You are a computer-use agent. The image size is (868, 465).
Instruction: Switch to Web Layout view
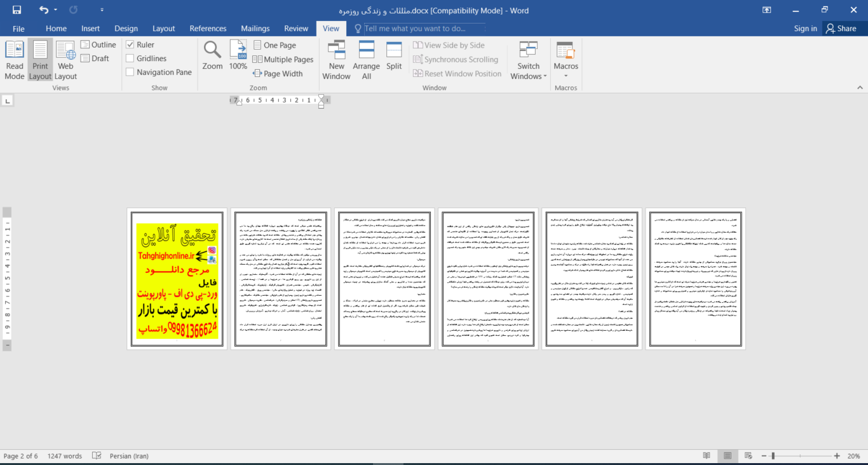pos(65,60)
